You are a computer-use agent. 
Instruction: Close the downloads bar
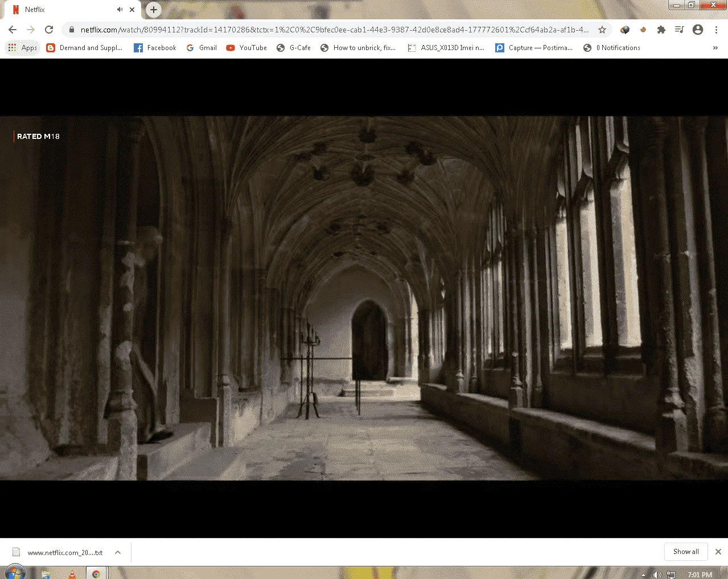(x=718, y=552)
